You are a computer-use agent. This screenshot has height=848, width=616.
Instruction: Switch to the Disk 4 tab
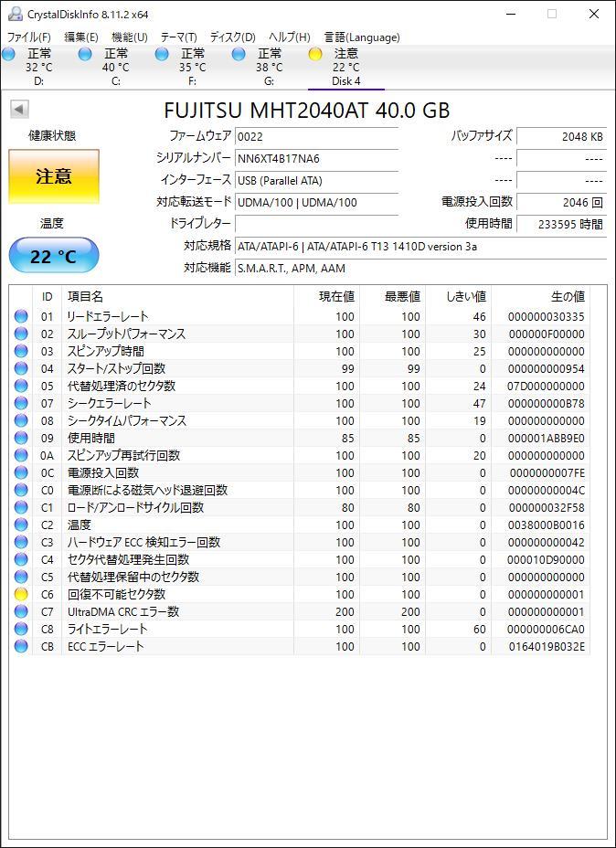[x=346, y=68]
